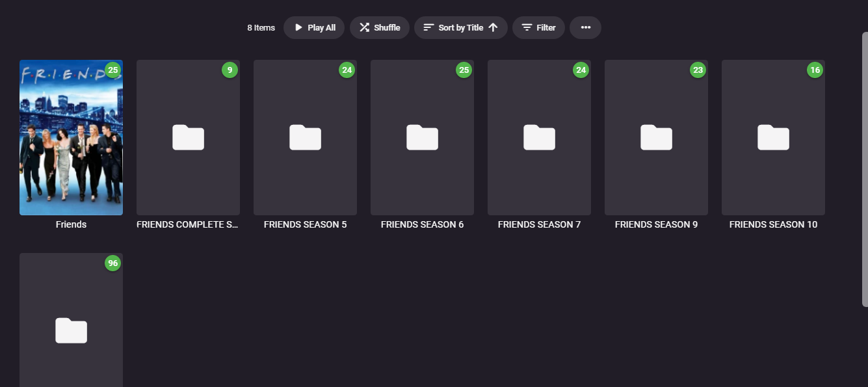Image resolution: width=868 pixels, height=387 pixels.
Task: Open the FRIENDS SEASON 9 folder icon
Action: 656,137
